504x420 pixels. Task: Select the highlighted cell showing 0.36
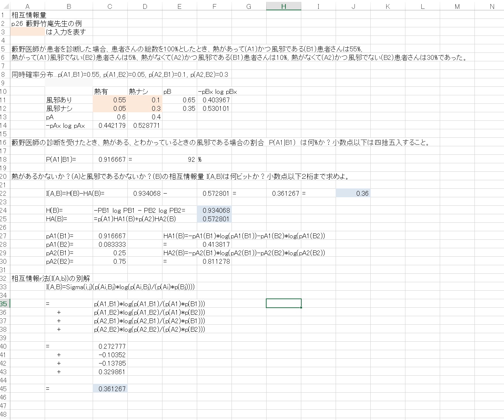(353, 193)
